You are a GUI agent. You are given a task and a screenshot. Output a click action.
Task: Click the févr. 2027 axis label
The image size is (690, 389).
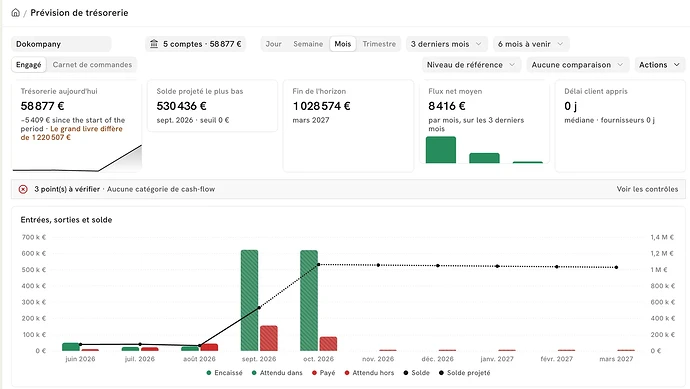[x=557, y=359]
